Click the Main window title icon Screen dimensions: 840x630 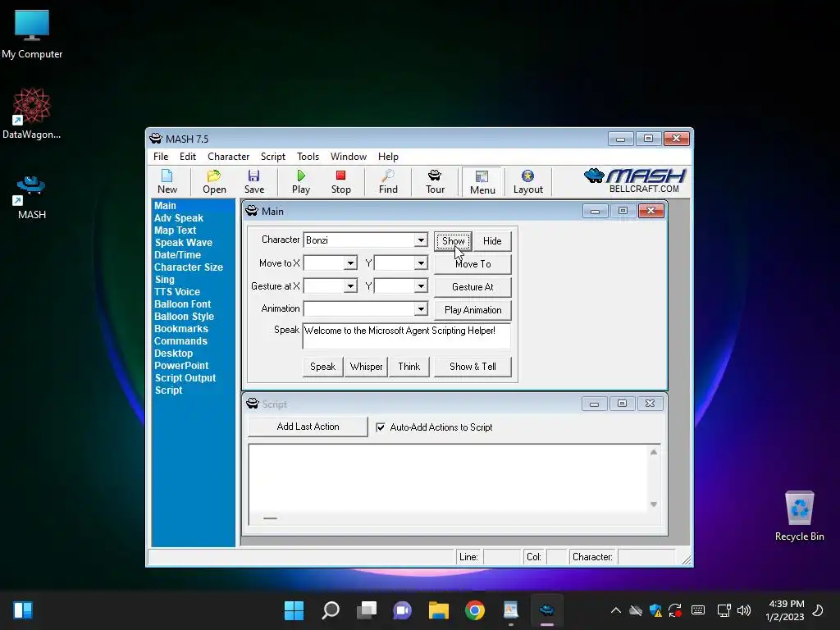coord(252,211)
